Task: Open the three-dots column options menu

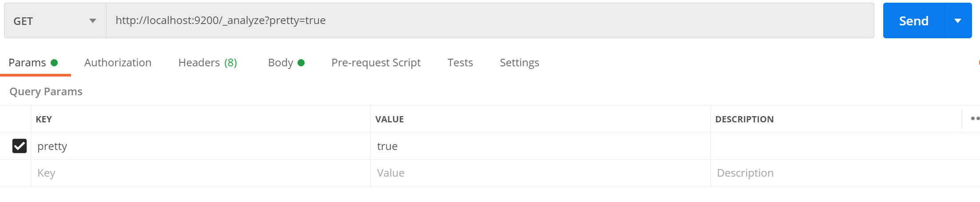Action: click(975, 118)
